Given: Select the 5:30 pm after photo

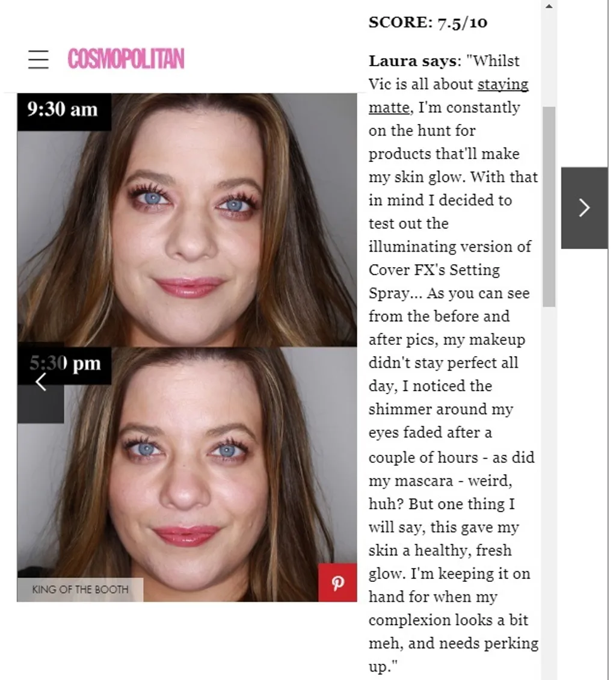Looking at the screenshot, I should coord(187,474).
